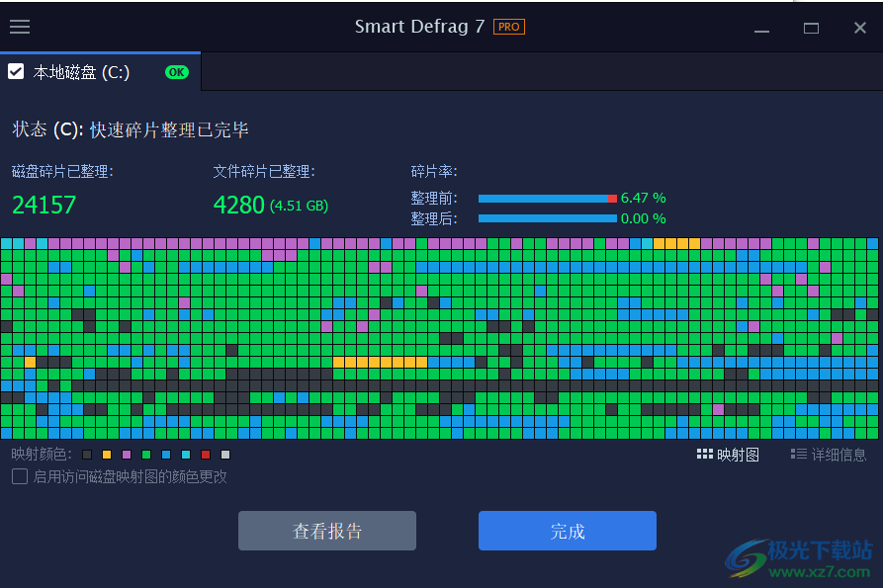The width and height of the screenshot is (883, 588).
Task: Click the status text 快速碎片整理已完毕
Action: pyautogui.click(x=169, y=130)
